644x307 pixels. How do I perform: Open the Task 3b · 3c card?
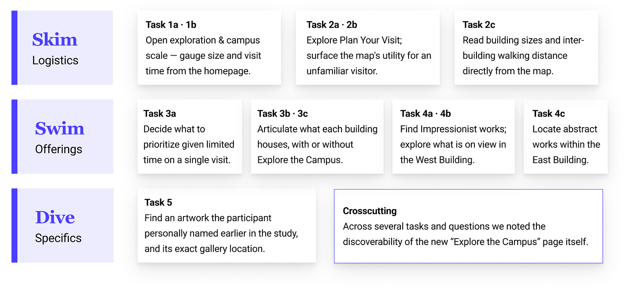pyautogui.click(x=317, y=137)
